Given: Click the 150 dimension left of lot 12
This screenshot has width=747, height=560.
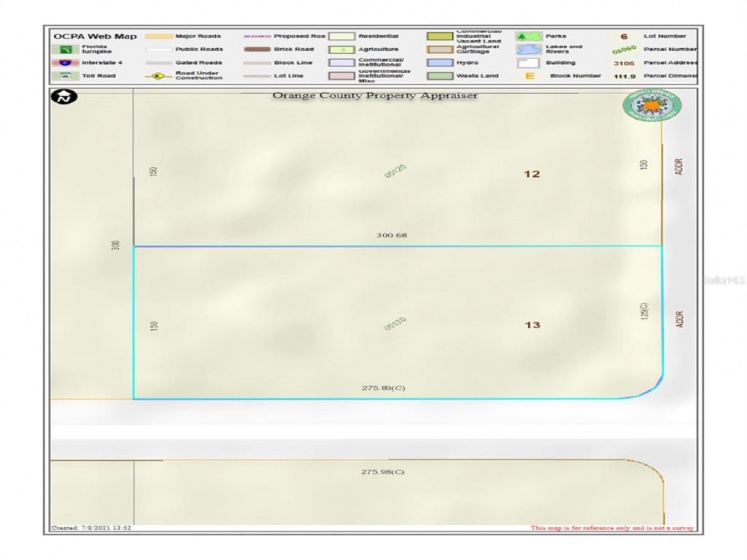Looking at the screenshot, I should click(x=153, y=172).
